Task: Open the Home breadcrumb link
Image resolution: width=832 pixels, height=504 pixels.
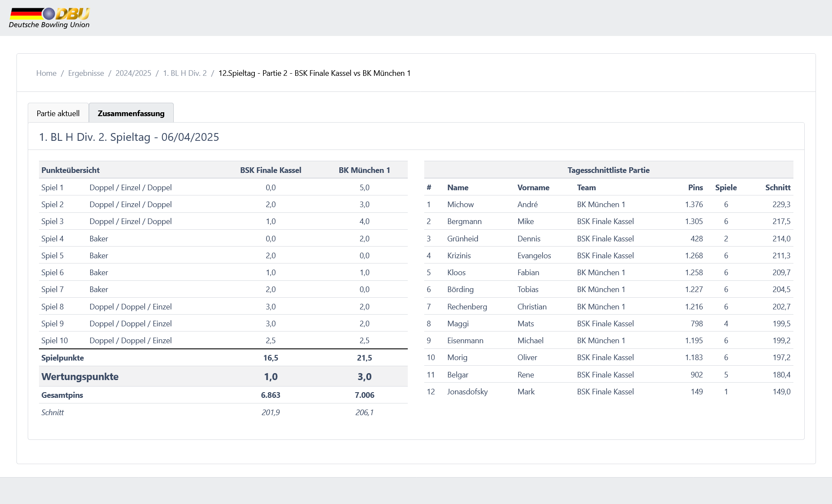Action: [46, 73]
